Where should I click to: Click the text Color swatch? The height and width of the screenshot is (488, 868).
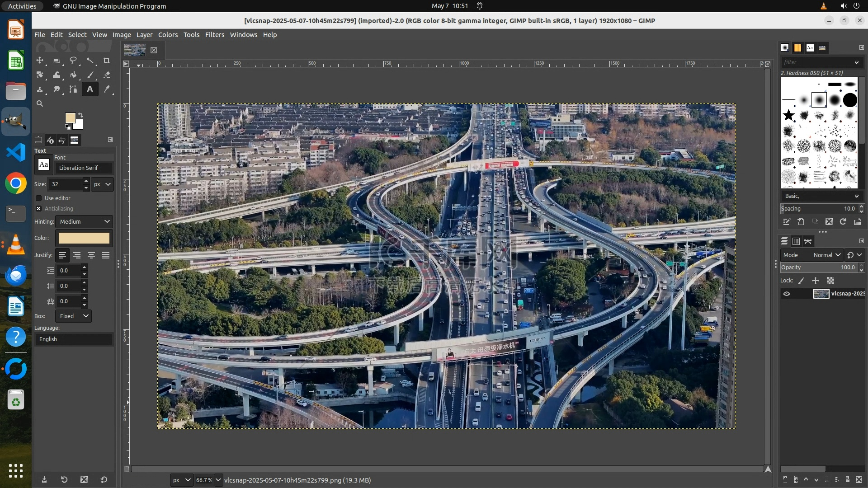pos(84,238)
